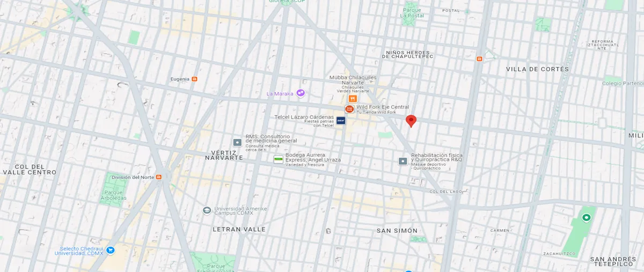Select VÉRTIZ NARVARTE neighborhood label

coord(224,155)
